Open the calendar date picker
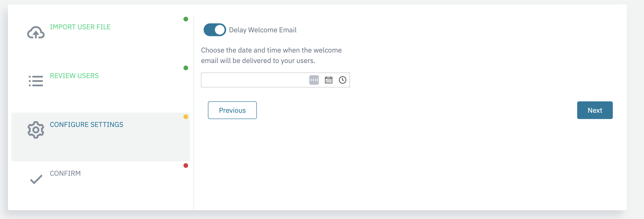Viewport: 644px width, 219px height. (329, 80)
